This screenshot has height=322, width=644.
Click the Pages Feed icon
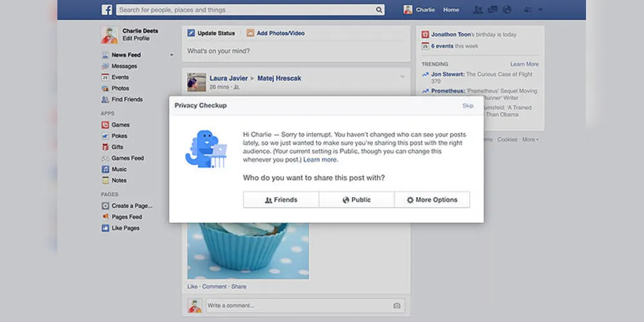click(x=105, y=216)
